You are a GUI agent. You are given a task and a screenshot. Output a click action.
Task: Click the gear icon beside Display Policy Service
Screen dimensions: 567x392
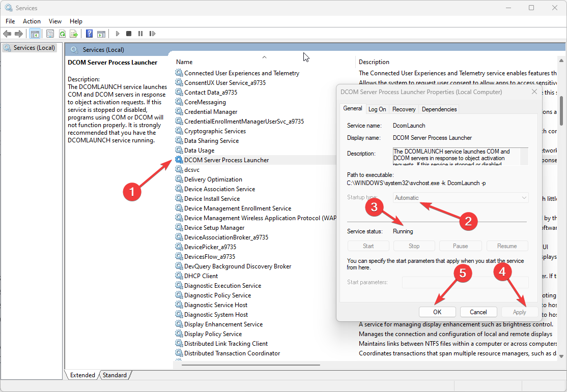(x=179, y=334)
